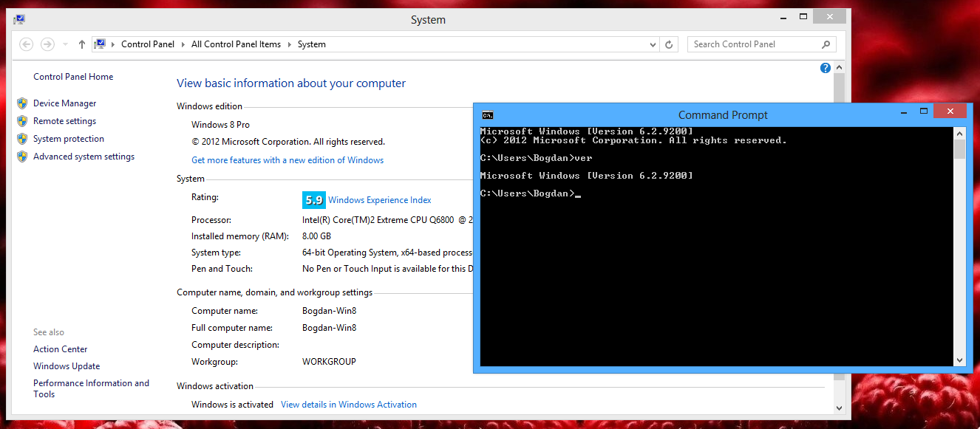Click the Command Prompt title bar icon

coord(487,114)
